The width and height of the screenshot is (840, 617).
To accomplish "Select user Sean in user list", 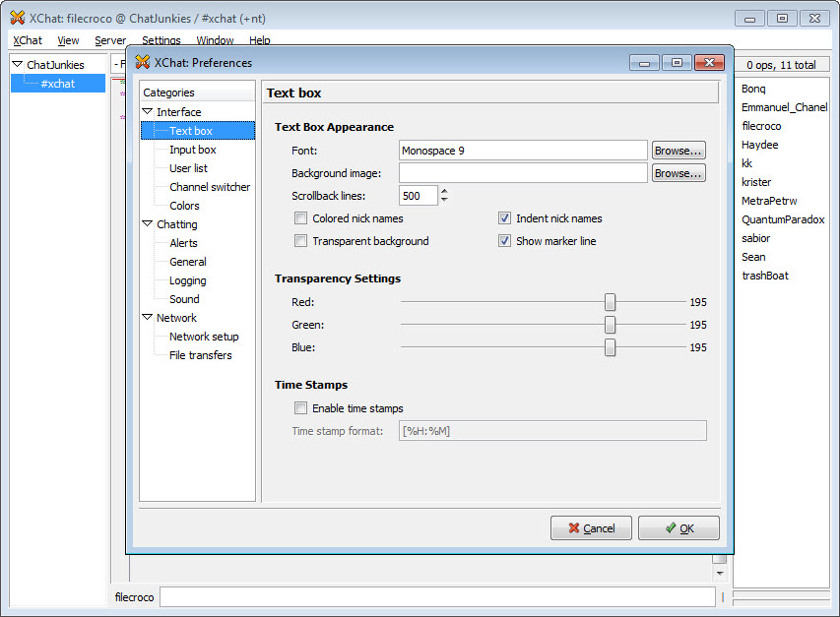I will point(753,258).
